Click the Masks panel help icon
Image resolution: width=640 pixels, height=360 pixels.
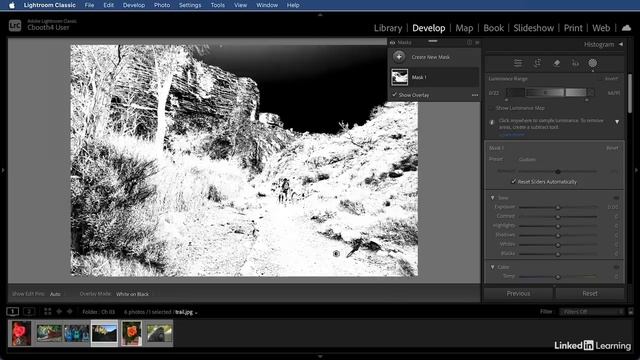coord(469,42)
